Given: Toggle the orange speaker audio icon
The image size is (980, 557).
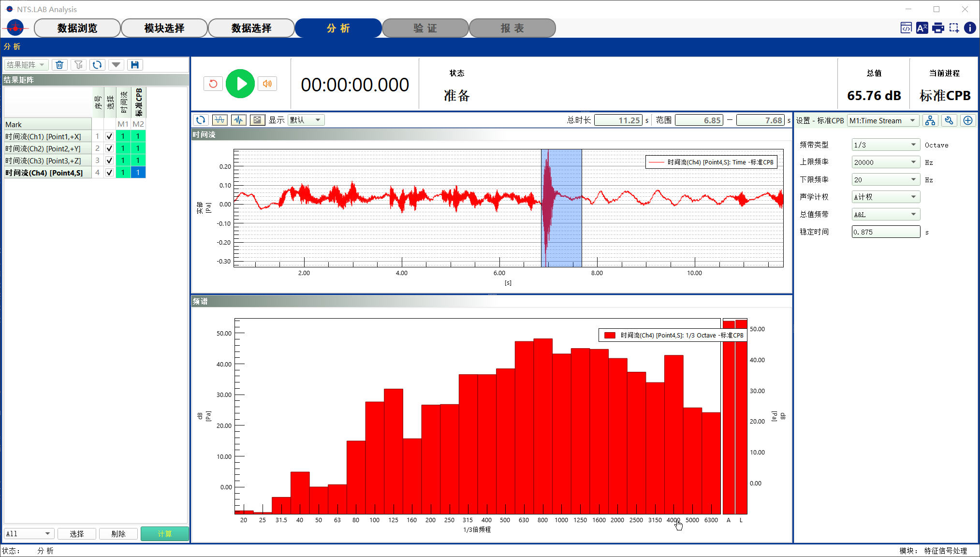Looking at the screenshot, I should coord(267,84).
